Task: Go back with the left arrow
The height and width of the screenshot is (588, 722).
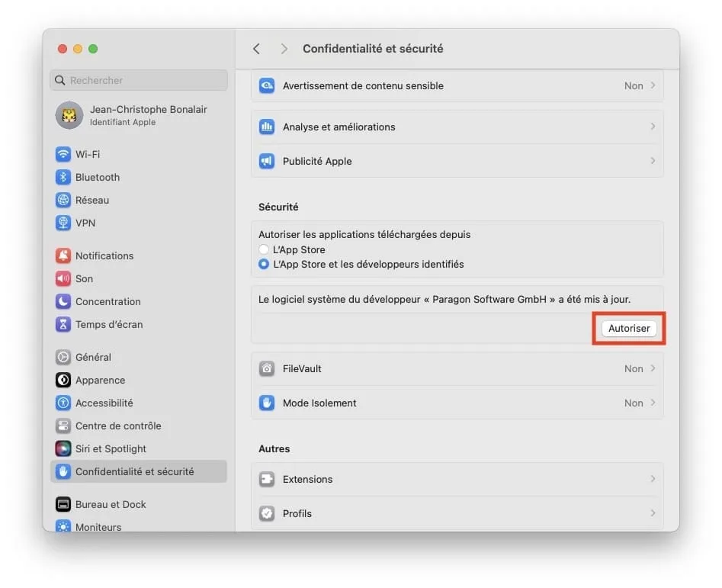Action: pos(256,49)
